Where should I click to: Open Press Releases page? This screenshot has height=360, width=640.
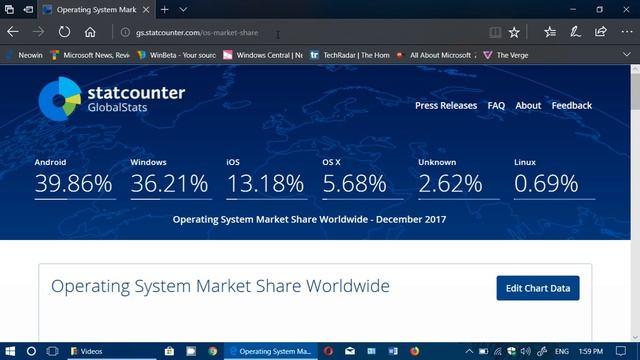click(446, 106)
